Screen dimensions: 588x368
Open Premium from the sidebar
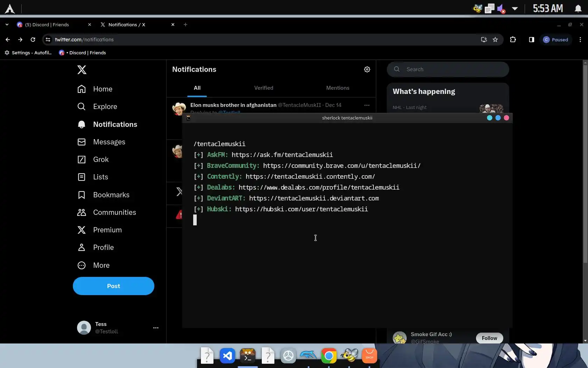pyautogui.click(x=99, y=230)
